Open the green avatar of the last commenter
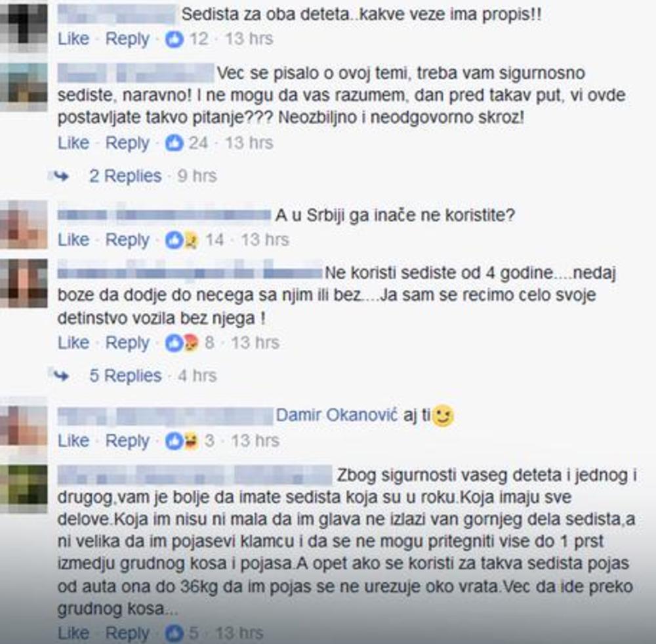The width and height of the screenshot is (656, 644). coord(24,489)
